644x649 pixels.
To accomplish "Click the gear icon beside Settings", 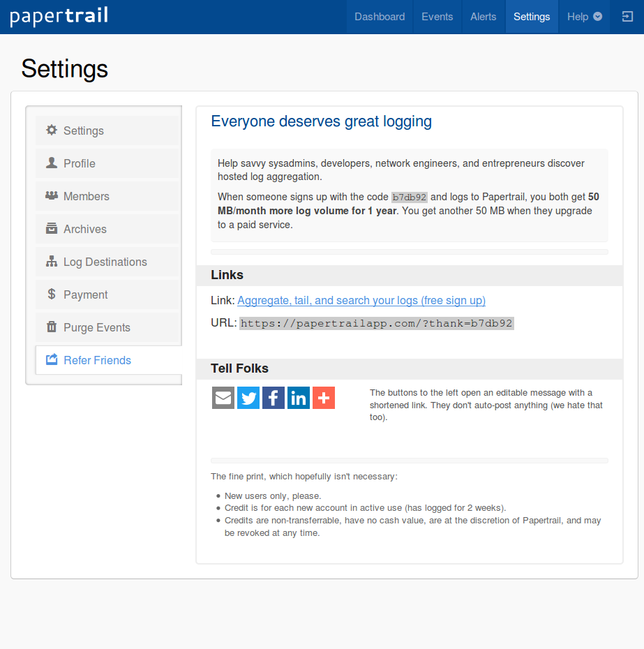I will coord(52,130).
